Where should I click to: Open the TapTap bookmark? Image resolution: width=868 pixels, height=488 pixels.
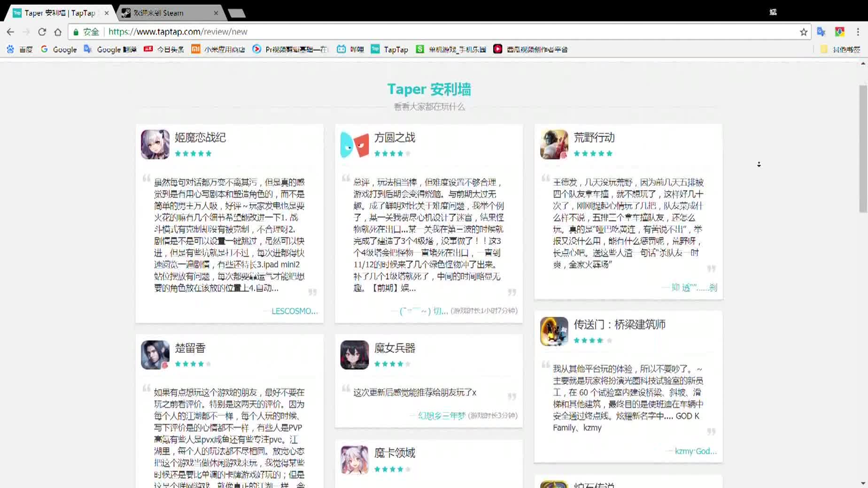pyautogui.click(x=389, y=49)
